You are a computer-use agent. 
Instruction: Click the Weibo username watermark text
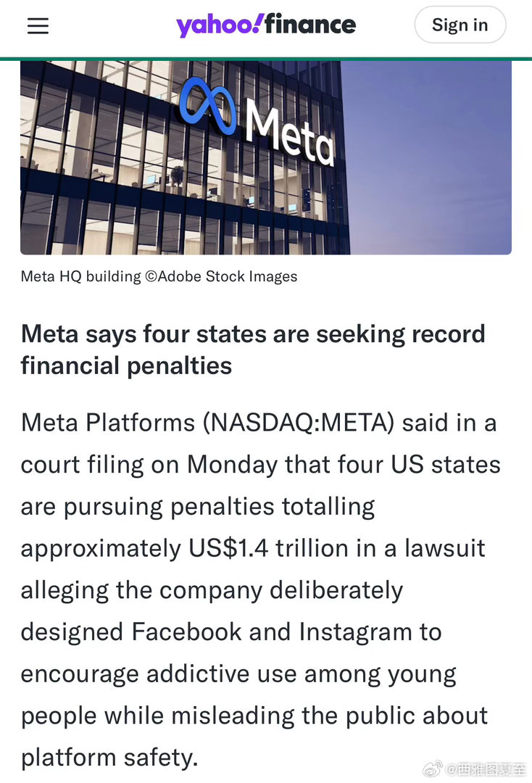coord(486,769)
